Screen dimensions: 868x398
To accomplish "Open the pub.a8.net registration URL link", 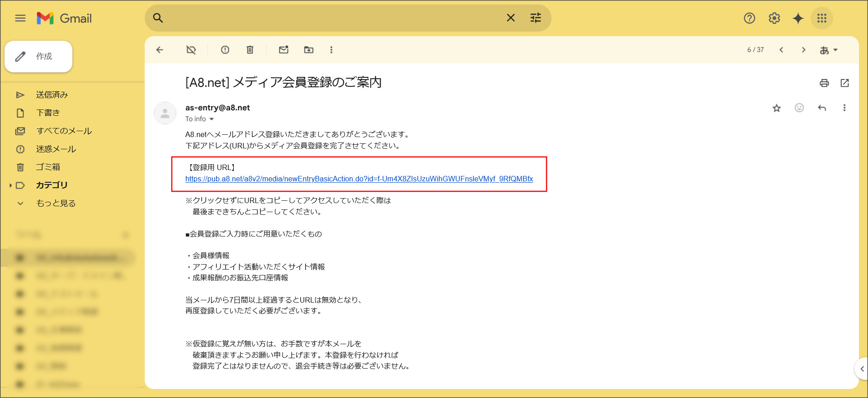I will [359, 179].
